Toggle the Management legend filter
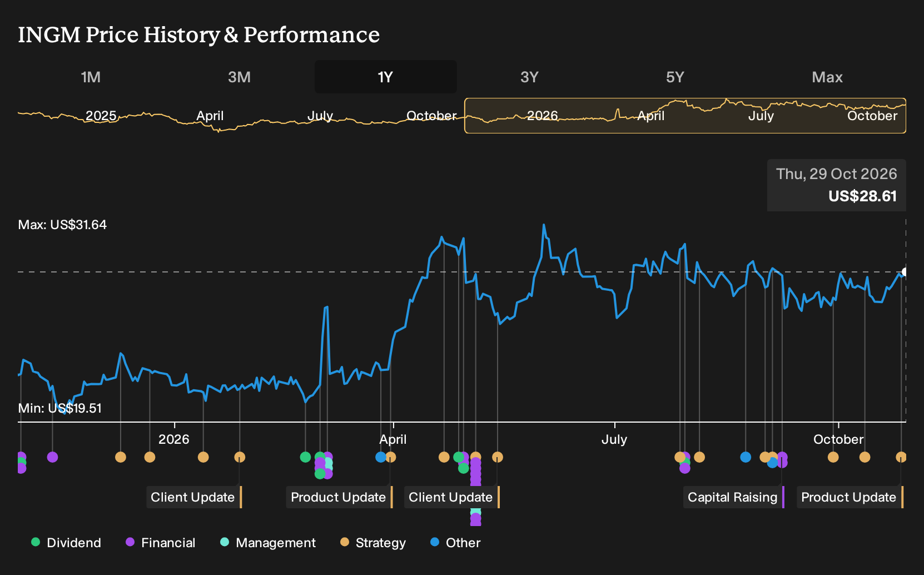This screenshot has height=575, width=924. tap(269, 543)
